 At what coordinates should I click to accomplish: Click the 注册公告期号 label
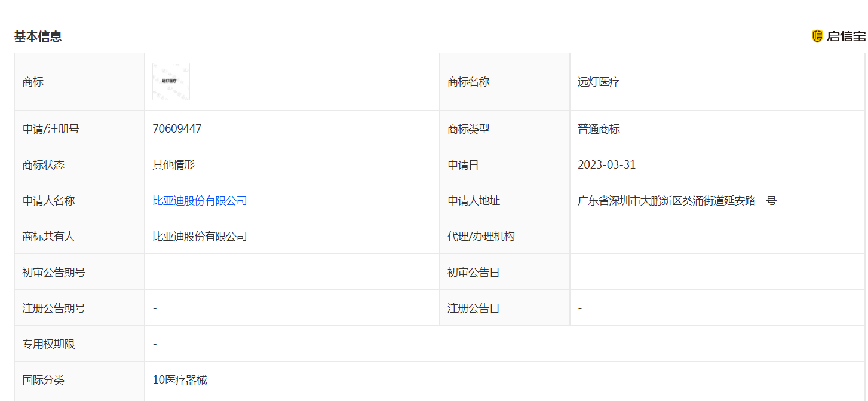pos(54,308)
